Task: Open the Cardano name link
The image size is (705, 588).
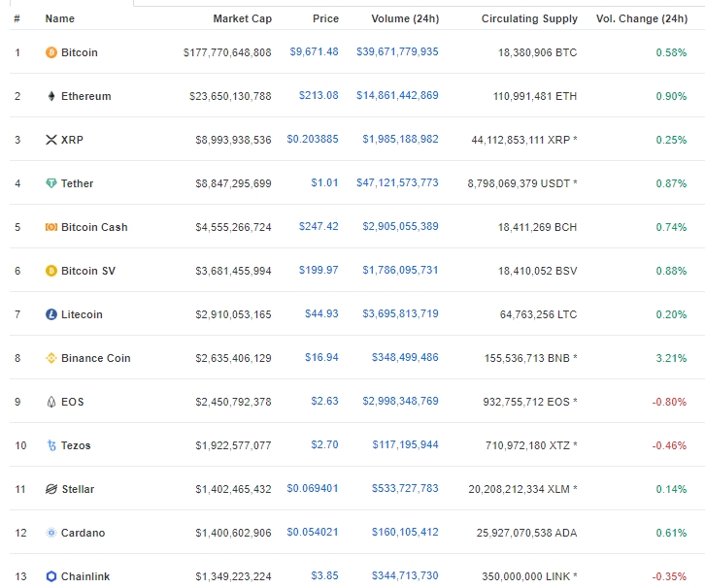Action: point(83,533)
